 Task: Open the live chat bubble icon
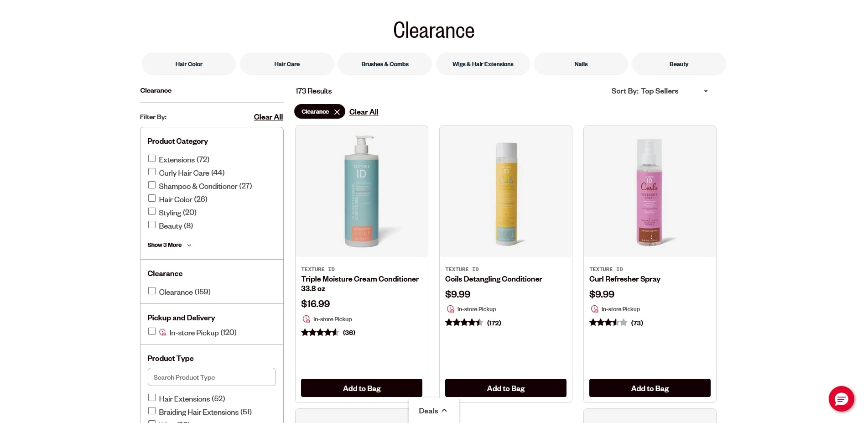point(841,399)
